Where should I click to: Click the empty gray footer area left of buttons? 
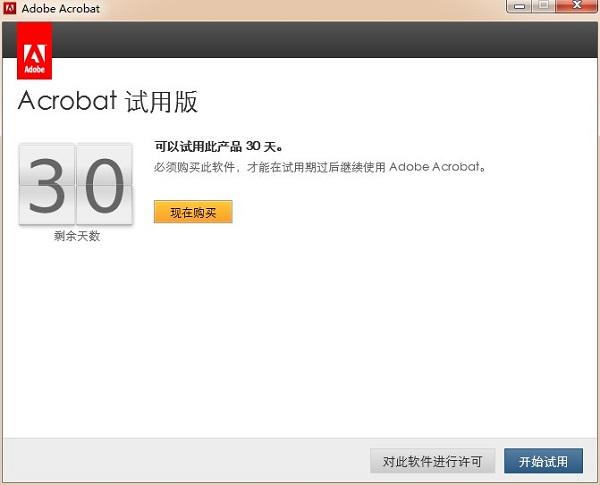180,460
